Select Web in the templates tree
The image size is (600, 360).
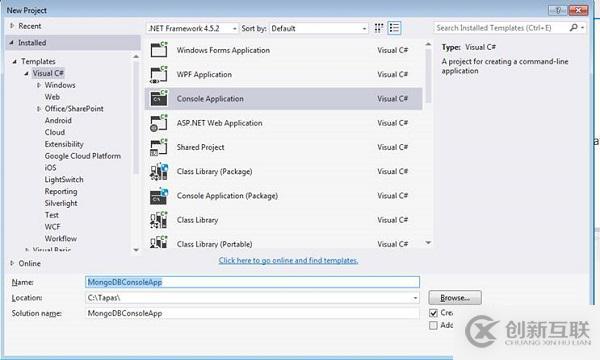(x=52, y=97)
